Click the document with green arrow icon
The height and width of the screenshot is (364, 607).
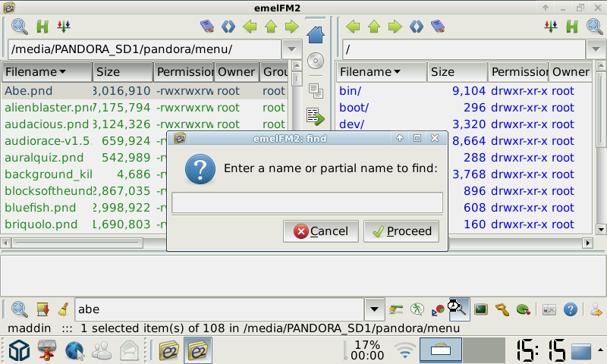click(316, 117)
